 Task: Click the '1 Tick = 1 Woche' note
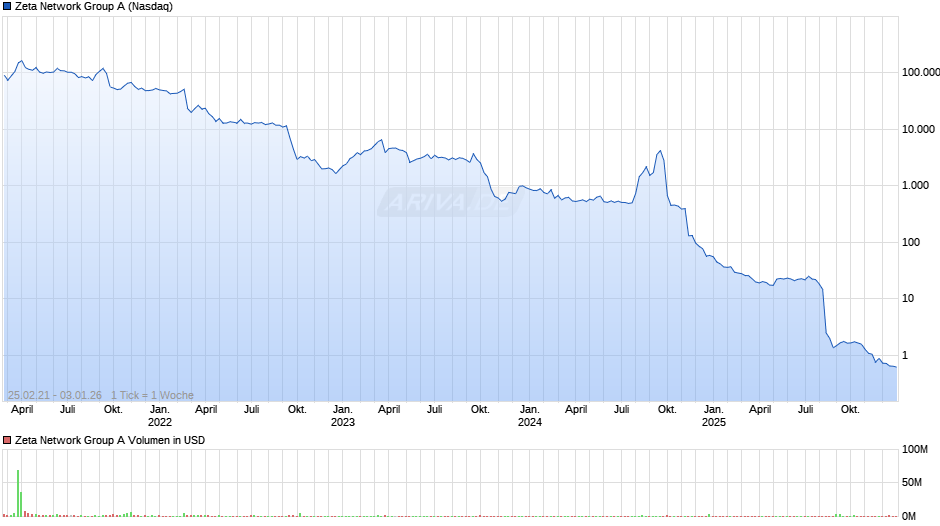click(x=152, y=395)
